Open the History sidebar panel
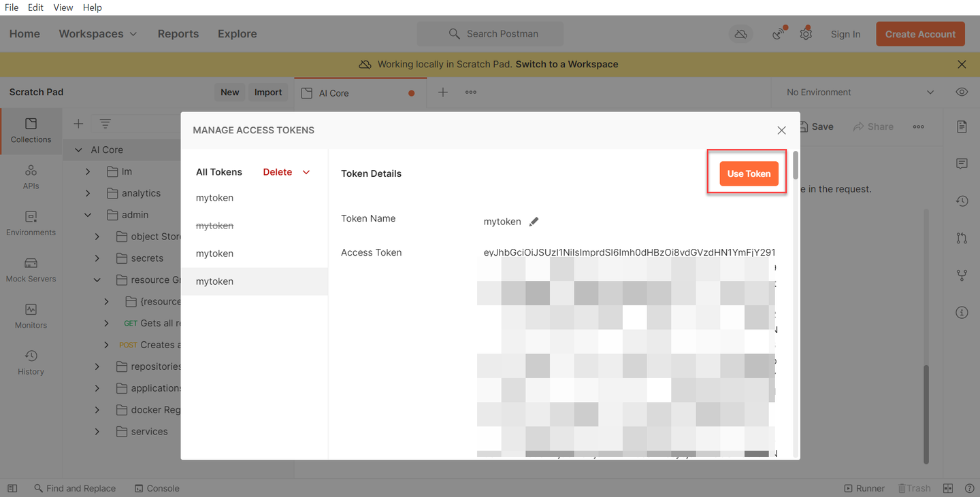The image size is (980, 497). [31, 362]
